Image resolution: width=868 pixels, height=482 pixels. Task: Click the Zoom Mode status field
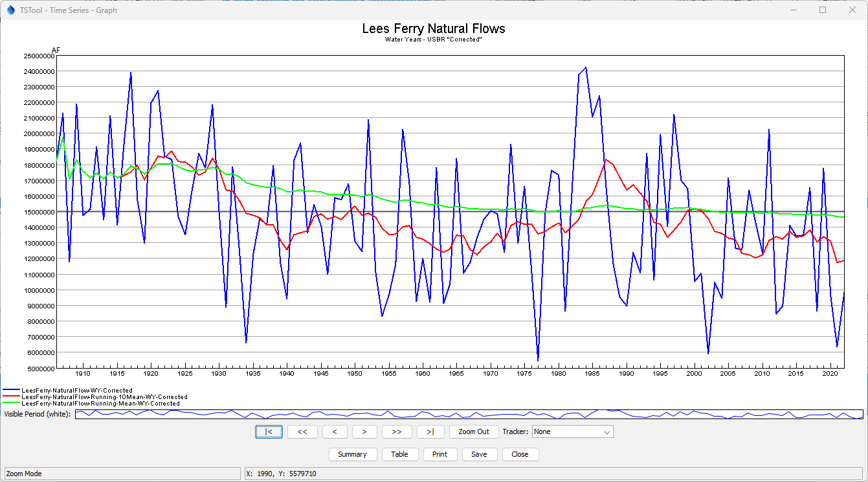click(122, 474)
